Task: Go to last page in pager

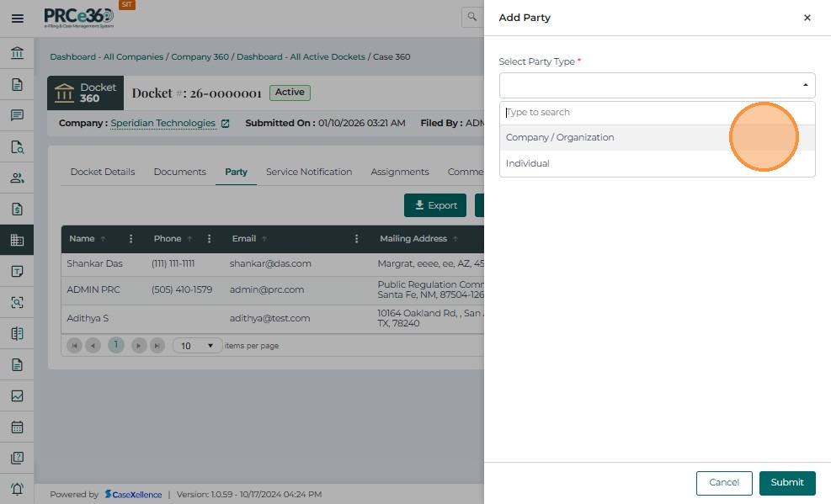Action: coord(157,346)
